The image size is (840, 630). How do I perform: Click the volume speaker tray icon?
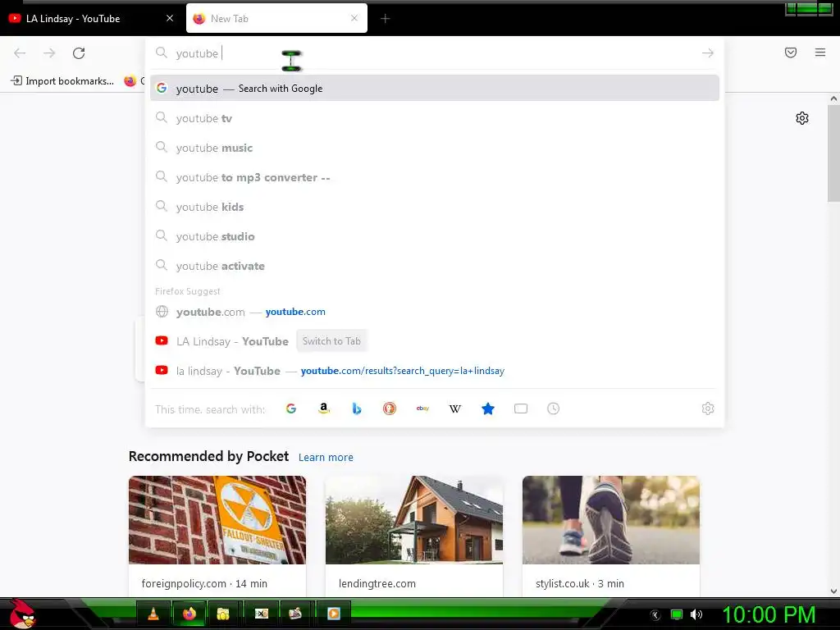click(x=696, y=614)
